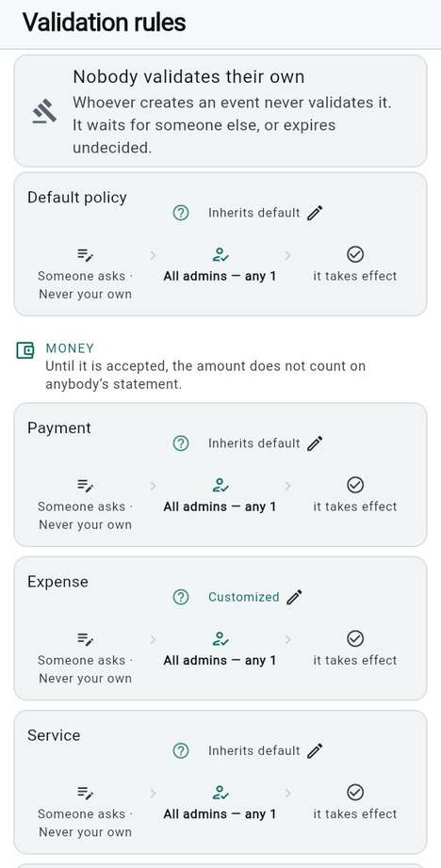Open the help icon on Payment card
This screenshot has width=441, height=868.
(x=181, y=443)
